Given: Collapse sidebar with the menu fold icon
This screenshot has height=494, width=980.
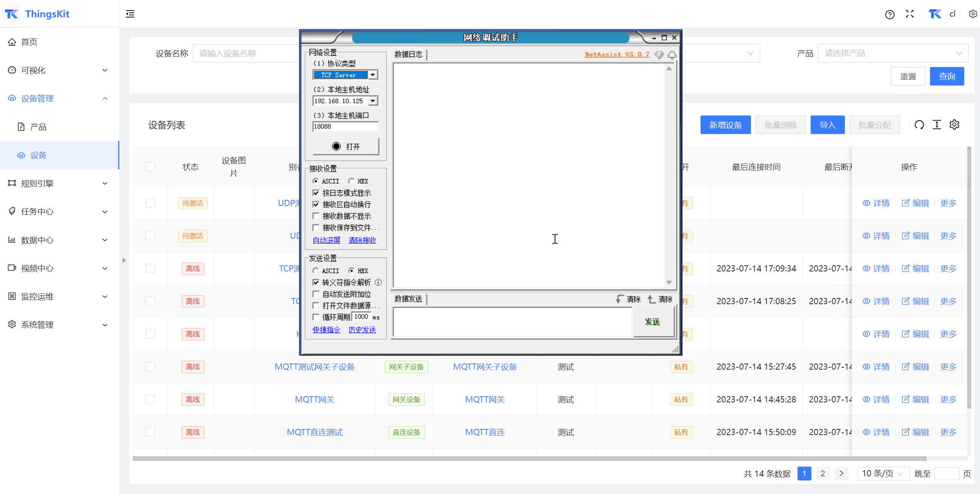Looking at the screenshot, I should click(x=130, y=14).
